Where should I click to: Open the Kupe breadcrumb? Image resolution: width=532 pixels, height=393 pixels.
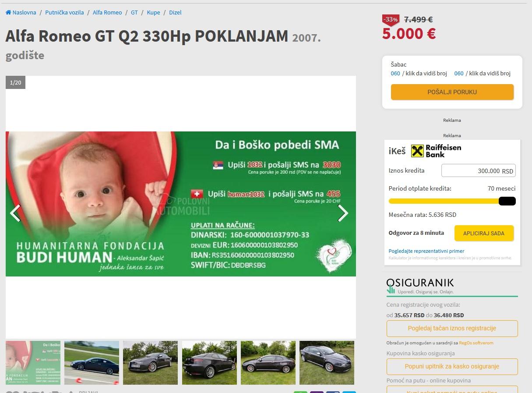pos(154,13)
